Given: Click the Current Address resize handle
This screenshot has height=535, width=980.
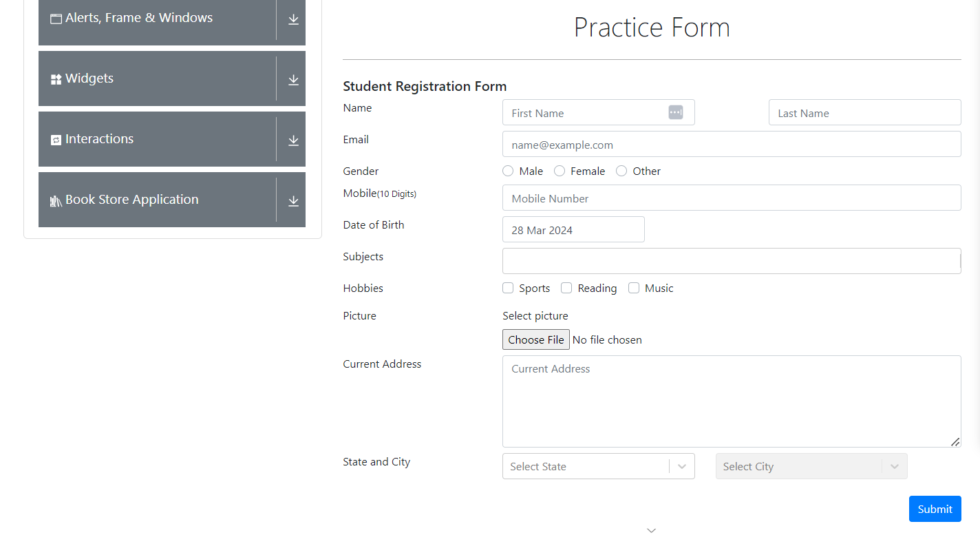Looking at the screenshot, I should 955,441.
